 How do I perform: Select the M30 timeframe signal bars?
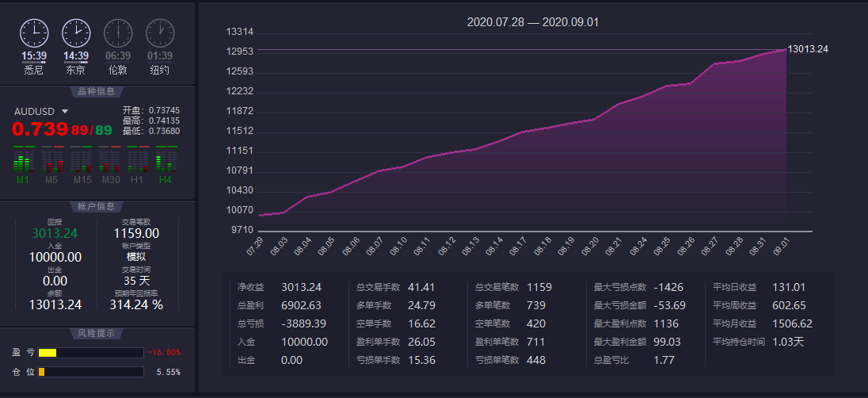click(x=110, y=161)
